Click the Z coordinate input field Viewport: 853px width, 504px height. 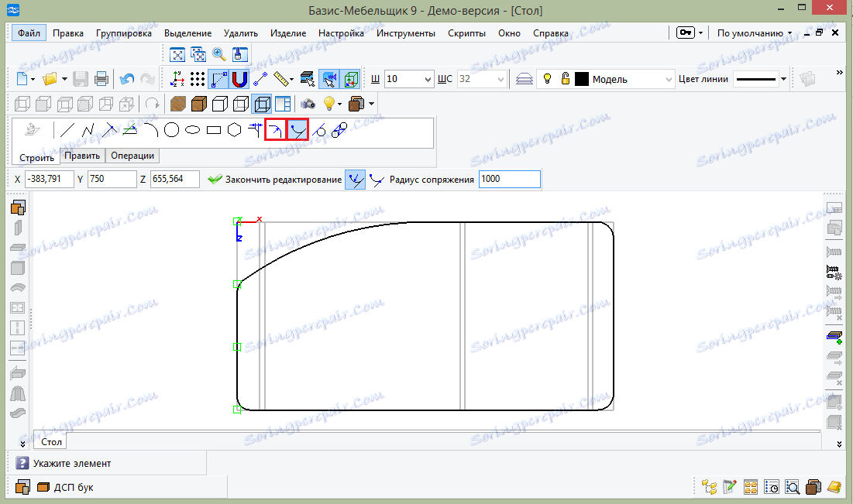174,179
